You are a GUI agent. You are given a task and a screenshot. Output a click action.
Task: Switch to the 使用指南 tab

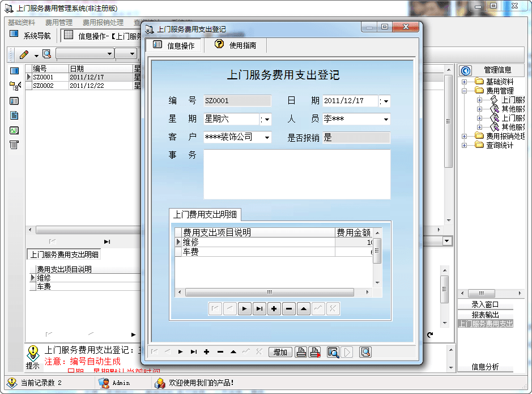coord(236,45)
